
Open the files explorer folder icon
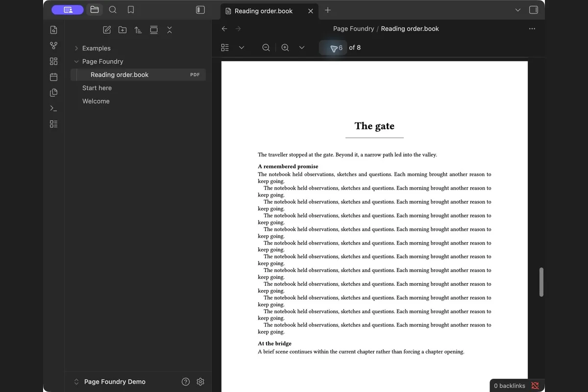95,10
